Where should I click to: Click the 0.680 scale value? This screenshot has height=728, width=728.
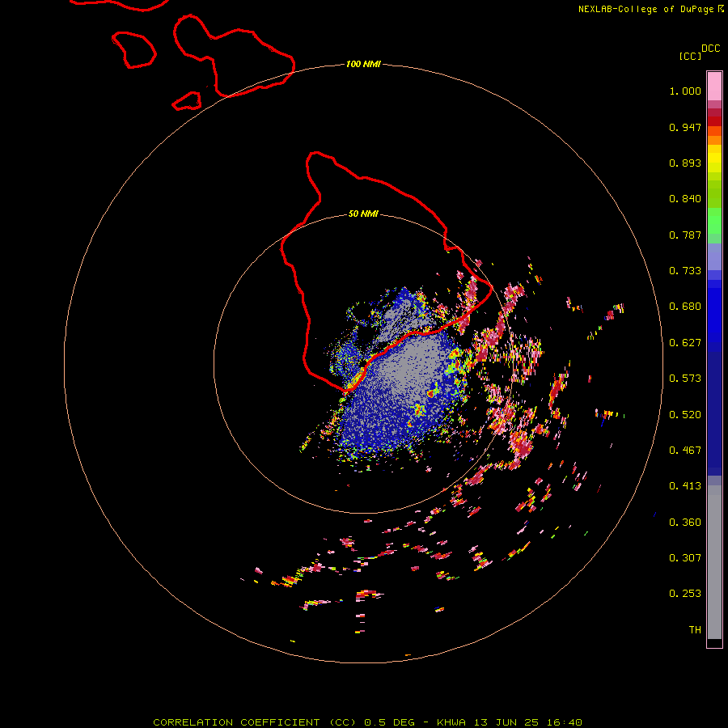click(x=685, y=307)
